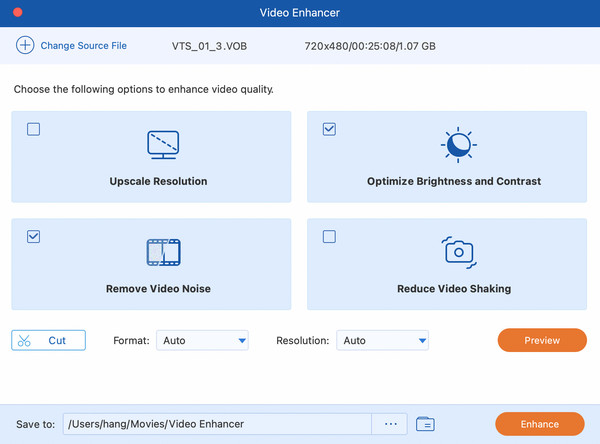Select the Upscale Resolution label text
Viewport: 600px width, 444px height.
(158, 182)
